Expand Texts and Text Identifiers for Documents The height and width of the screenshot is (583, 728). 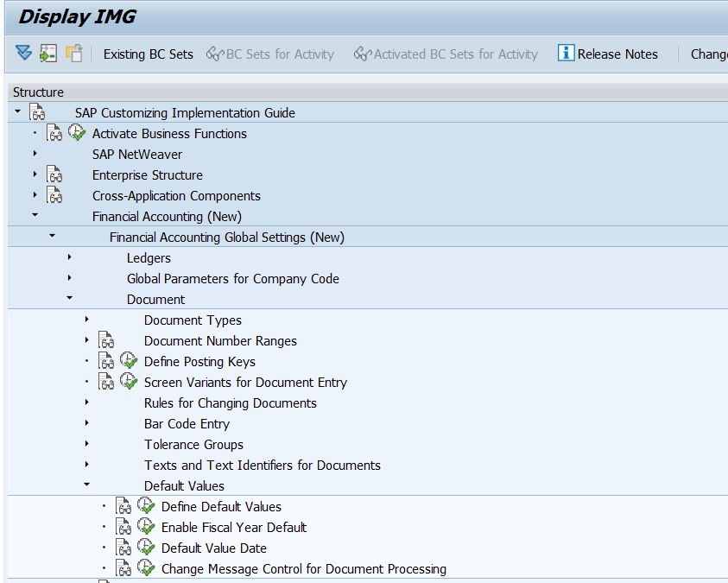tap(87, 464)
